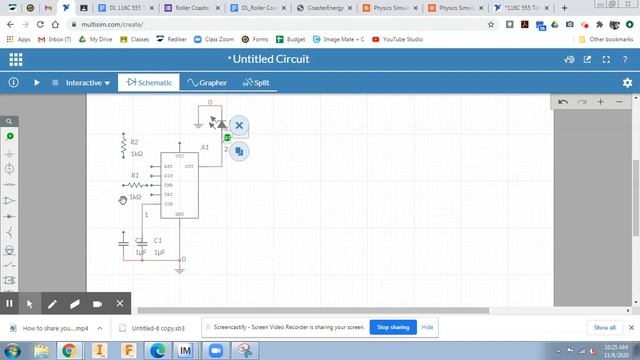This screenshot has height=360, width=640.
Task: Open Windows Start menu
Action: click(12, 351)
